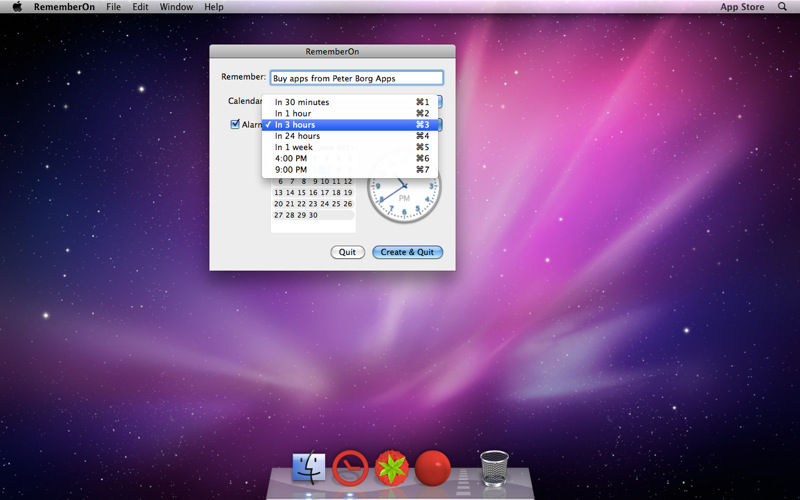The image size is (800, 500).
Task: Click the red clock app in the Dock
Action: click(350, 467)
